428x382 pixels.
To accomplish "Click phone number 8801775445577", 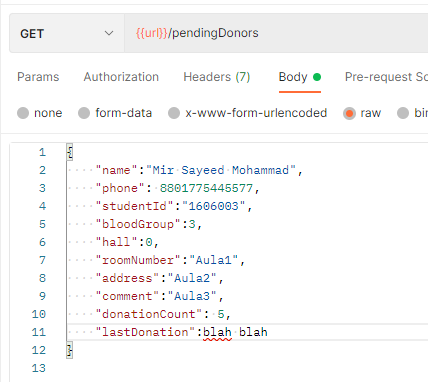I will pos(206,188).
